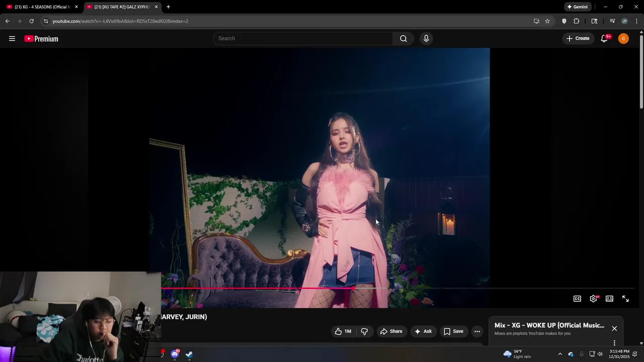Close the Mix - XG playlist panel
Image resolution: width=644 pixels, height=362 pixels.
(614, 328)
